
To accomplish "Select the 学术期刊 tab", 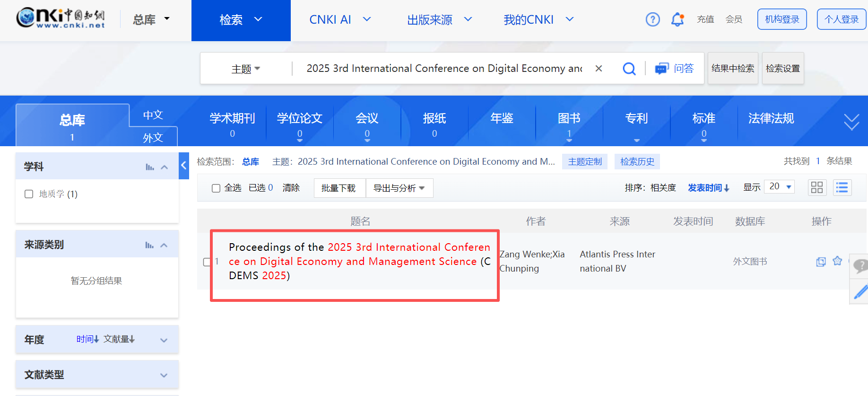I will point(232,124).
